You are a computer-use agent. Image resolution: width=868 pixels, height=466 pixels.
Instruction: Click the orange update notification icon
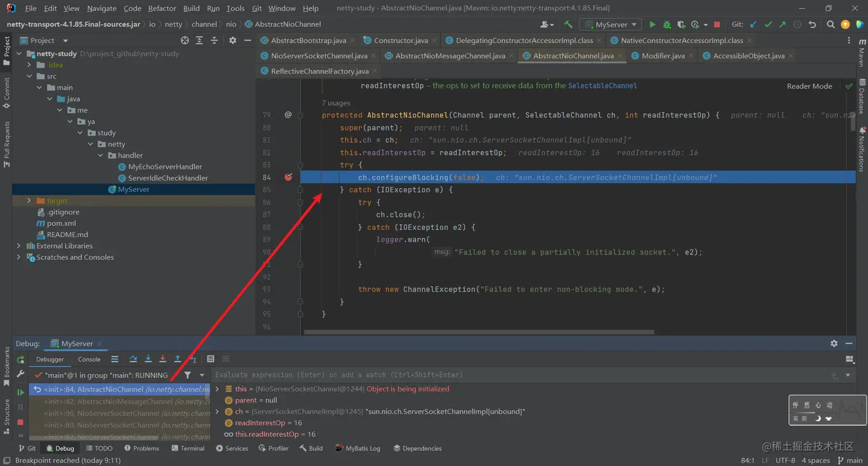[845, 25]
